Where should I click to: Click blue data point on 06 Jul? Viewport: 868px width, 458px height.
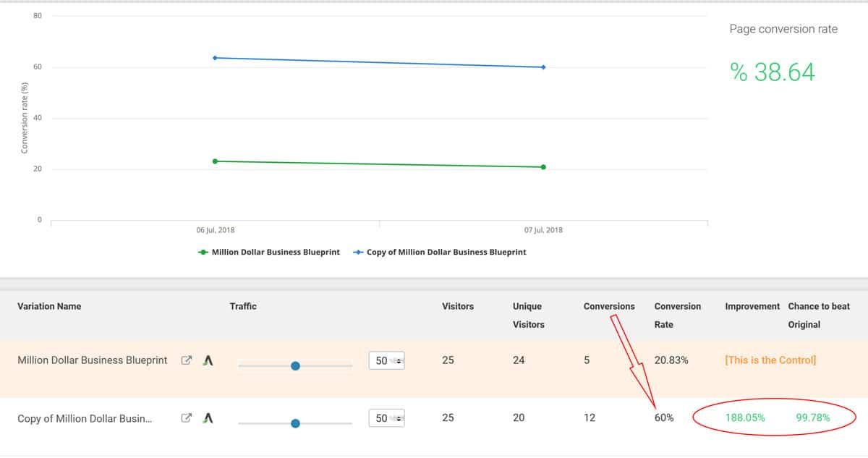point(216,58)
